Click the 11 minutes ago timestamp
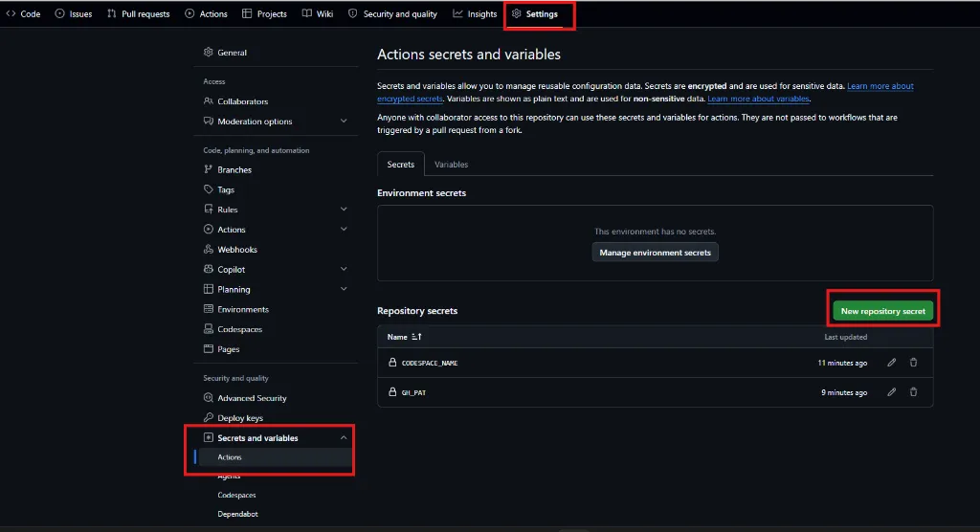Screen dimensions: 980x532 point(842,363)
